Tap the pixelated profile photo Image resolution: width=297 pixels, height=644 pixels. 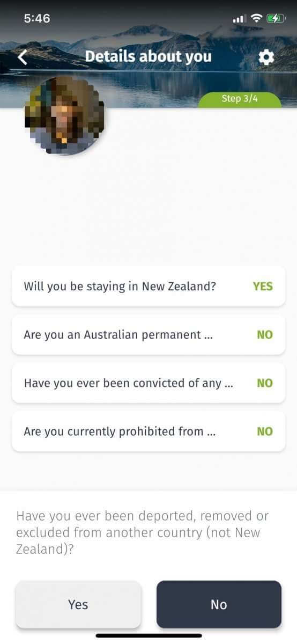[x=64, y=116]
